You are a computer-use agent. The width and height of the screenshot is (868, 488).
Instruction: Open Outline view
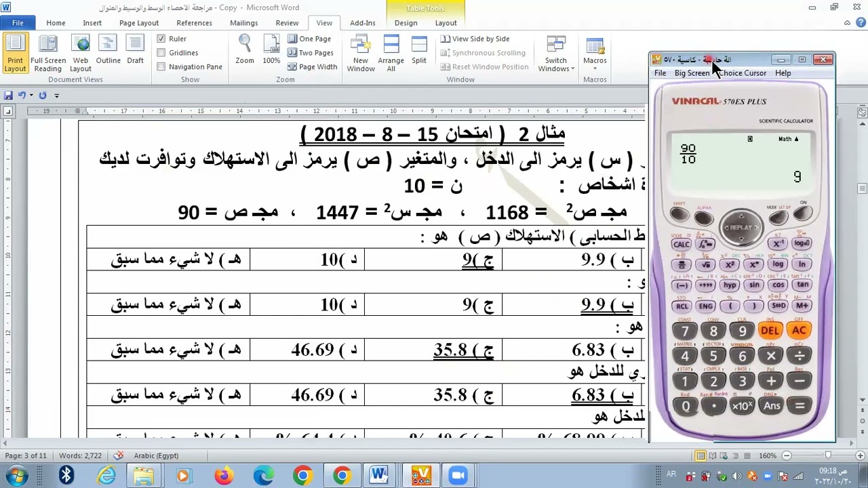(108, 49)
